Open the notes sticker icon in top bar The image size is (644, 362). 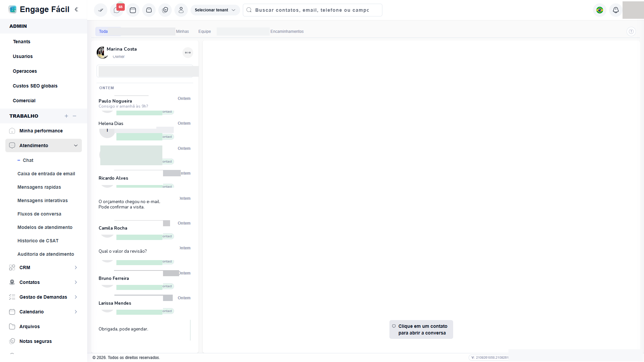click(x=165, y=10)
